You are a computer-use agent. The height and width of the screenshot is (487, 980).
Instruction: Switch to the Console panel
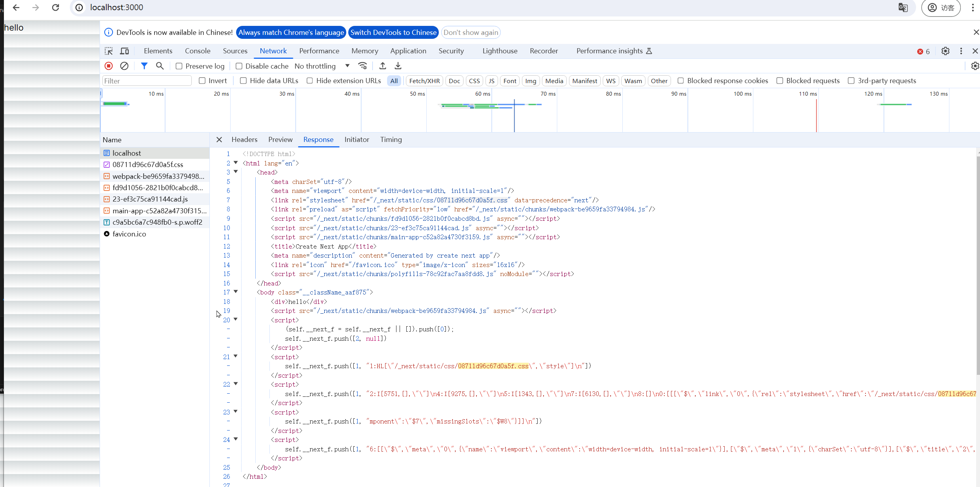pos(198,51)
